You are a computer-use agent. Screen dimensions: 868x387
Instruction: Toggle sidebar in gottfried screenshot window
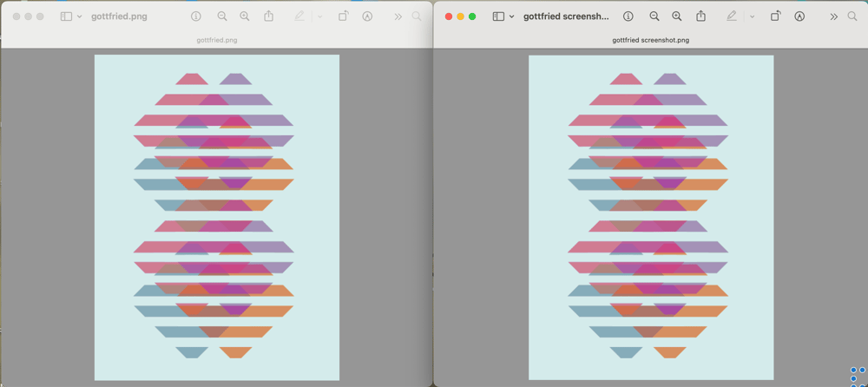coord(498,16)
